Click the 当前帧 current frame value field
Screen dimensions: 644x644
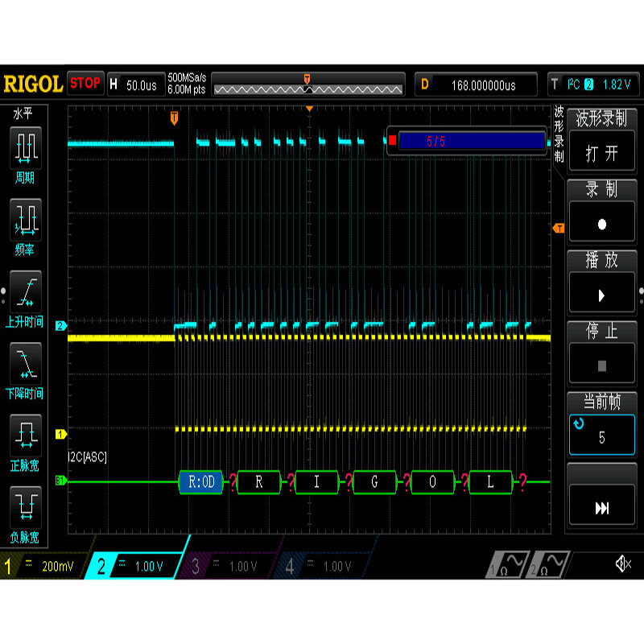602,433
